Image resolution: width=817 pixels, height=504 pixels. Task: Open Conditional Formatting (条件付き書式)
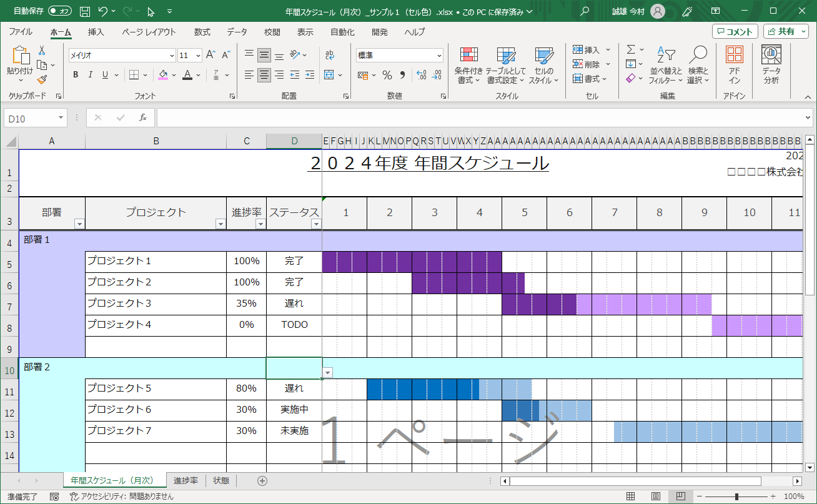click(x=468, y=66)
